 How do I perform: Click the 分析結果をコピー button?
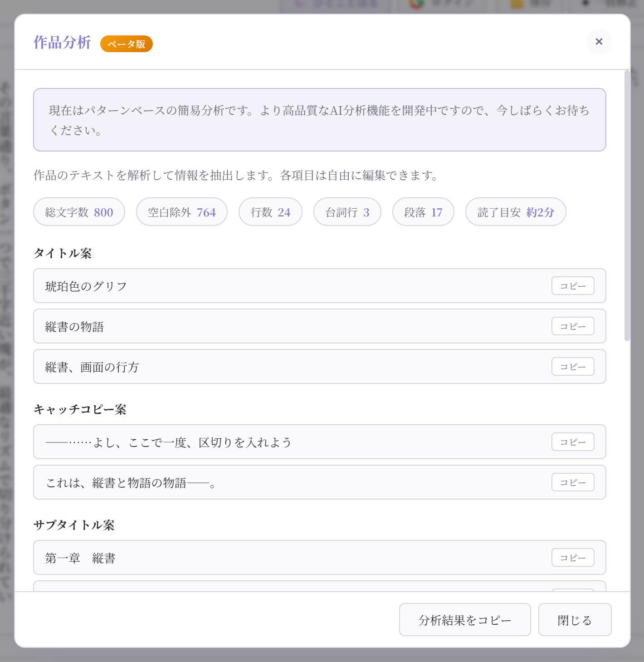(x=464, y=619)
